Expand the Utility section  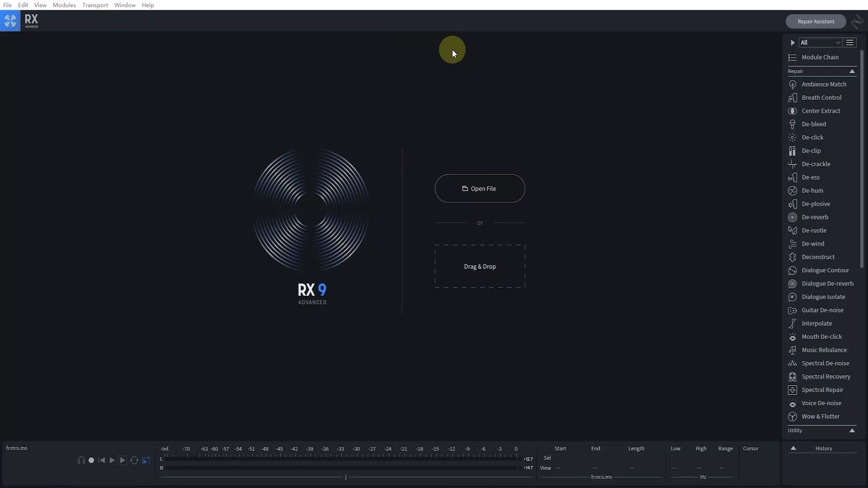pyautogui.click(x=853, y=431)
